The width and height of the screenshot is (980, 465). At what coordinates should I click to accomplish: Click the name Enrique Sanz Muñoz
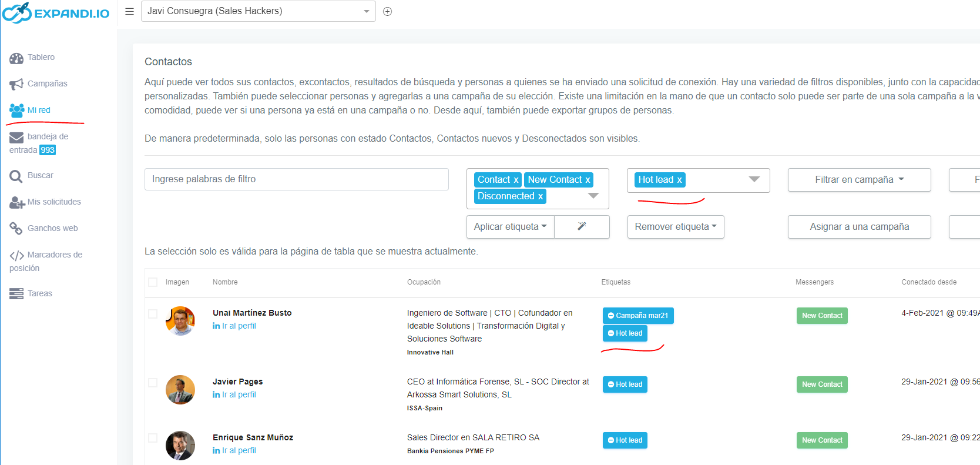coord(253,437)
